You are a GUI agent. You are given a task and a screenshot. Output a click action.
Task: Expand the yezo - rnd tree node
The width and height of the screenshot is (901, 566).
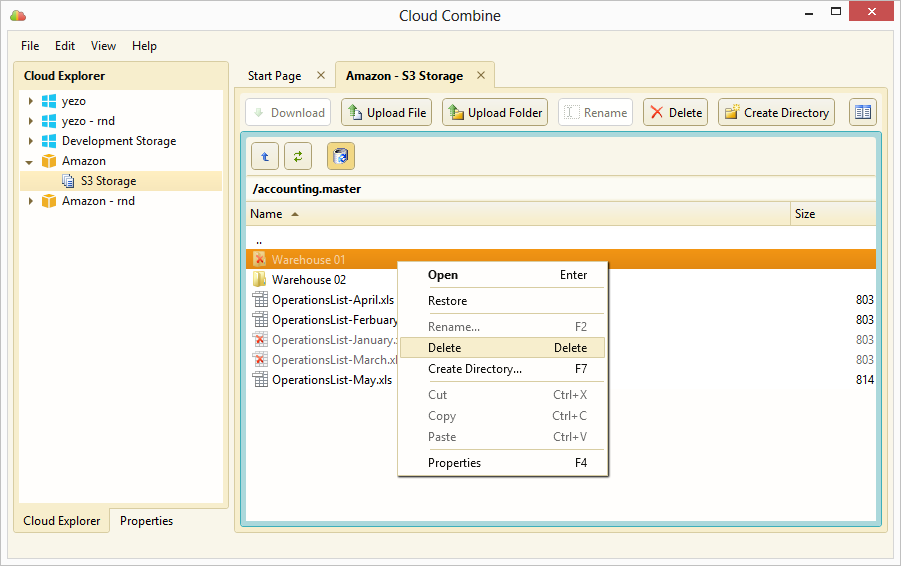click(30, 121)
